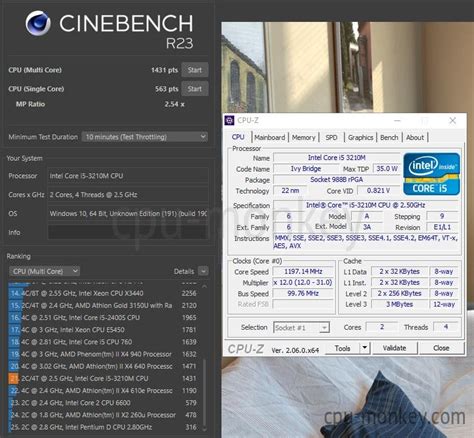Click the Intel Core i5 badge logo
This screenshot has width=474, height=438.
click(x=431, y=174)
